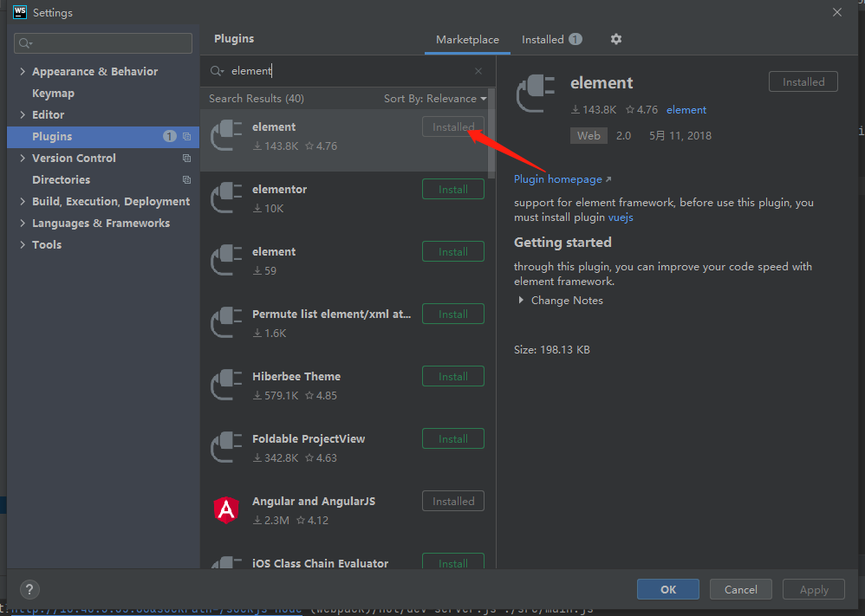The width and height of the screenshot is (865, 616).
Task: Click the Hiberbee Theme plugin icon
Action: (x=226, y=385)
